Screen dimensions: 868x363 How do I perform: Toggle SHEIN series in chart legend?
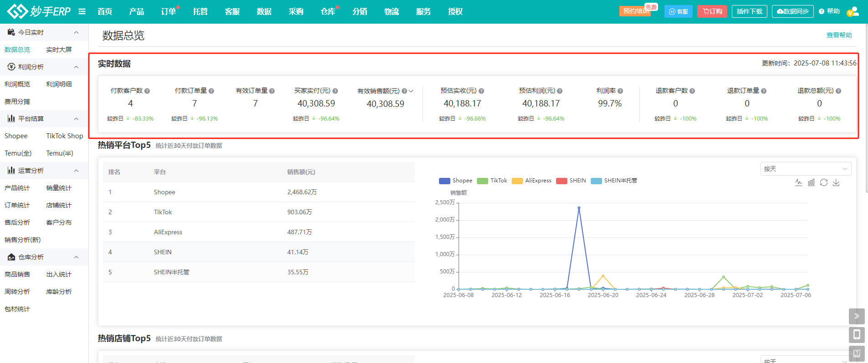click(x=571, y=181)
